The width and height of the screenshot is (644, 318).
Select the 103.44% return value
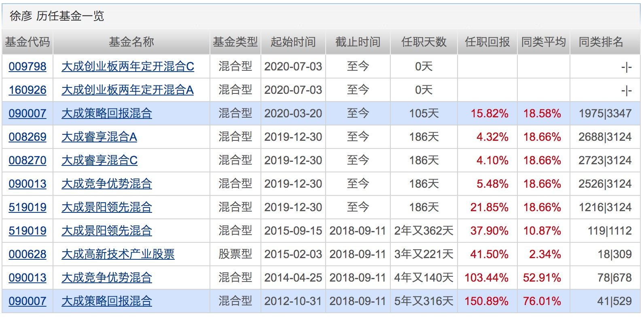(487, 278)
